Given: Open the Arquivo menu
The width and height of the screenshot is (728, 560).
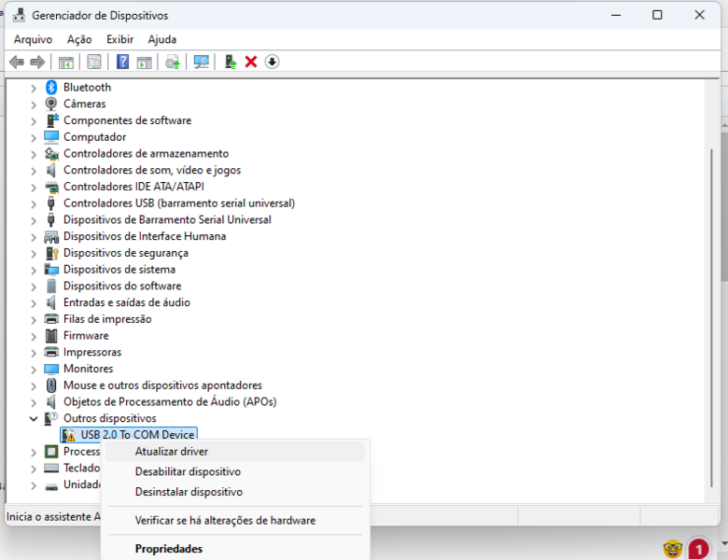Looking at the screenshot, I should point(33,39).
